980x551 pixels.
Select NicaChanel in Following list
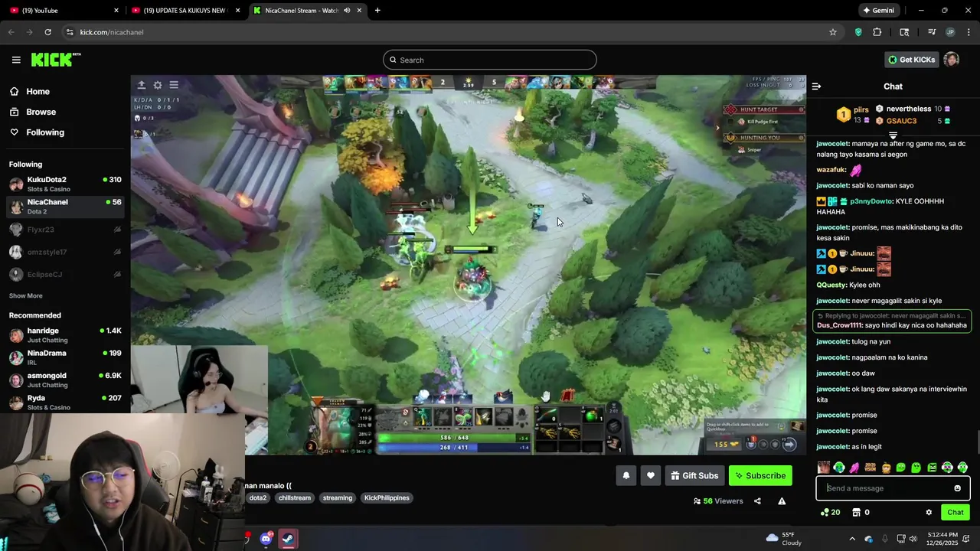(65, 207)
